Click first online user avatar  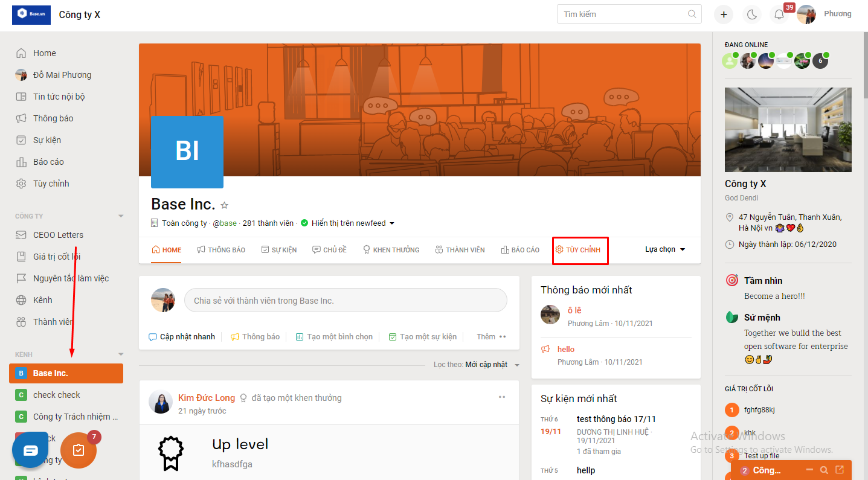click(730, 60)
